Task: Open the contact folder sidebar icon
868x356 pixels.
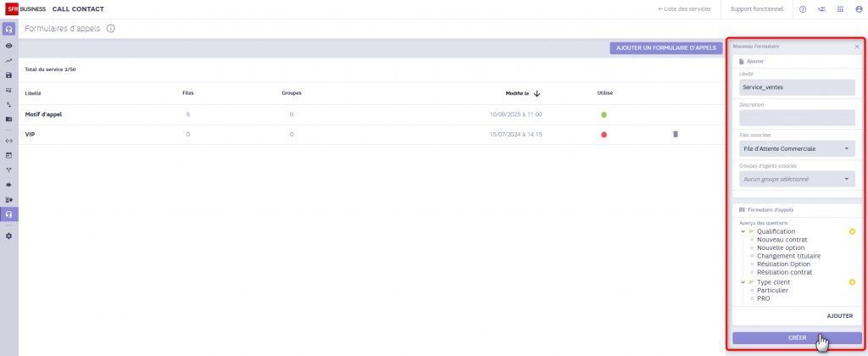Action: click(x=8, y=119)
